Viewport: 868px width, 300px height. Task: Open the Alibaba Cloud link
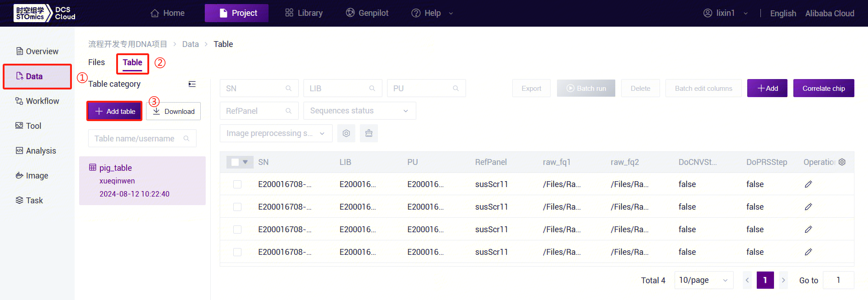click(830, 13)
